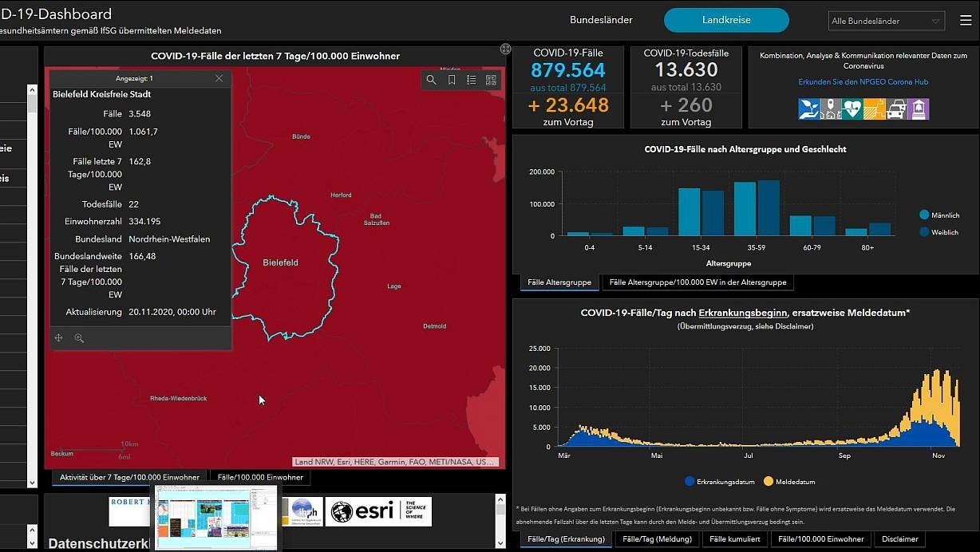
Task: Select the Landkreise view button
Action: coord(726,20)
